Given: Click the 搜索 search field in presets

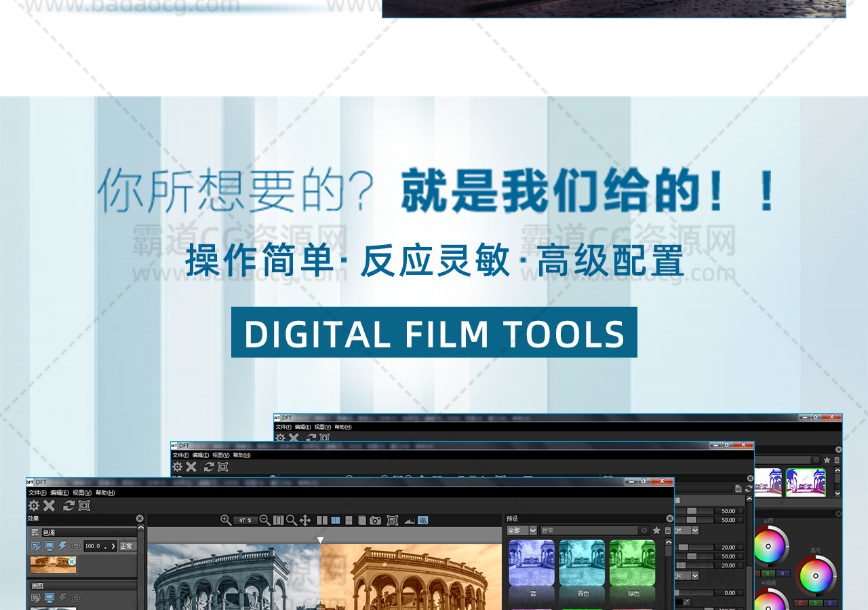Looking at the screenshot, I should tap(589, 531).
